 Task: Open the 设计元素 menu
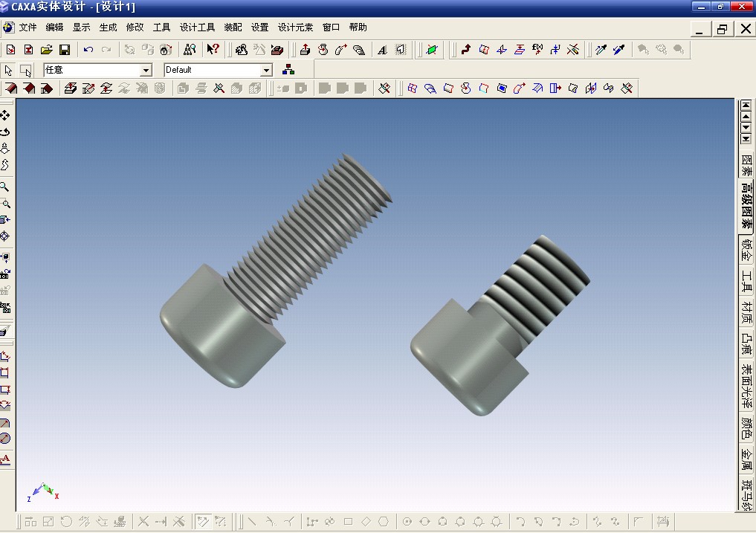295,28
